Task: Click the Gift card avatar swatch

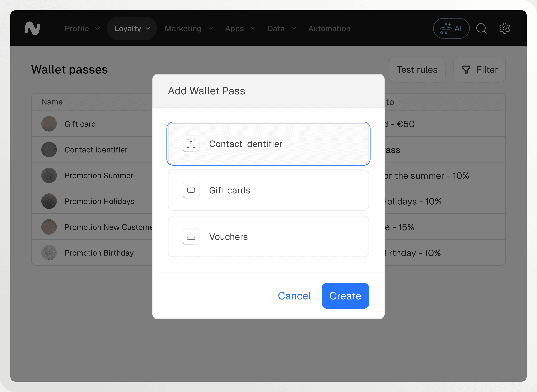Action: [x=49, y=124]
